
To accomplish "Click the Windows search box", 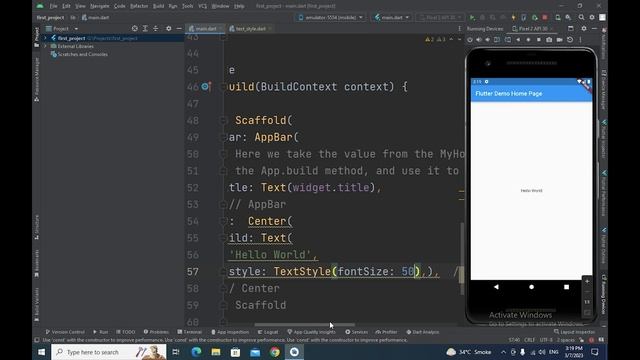I will point(109,352).
